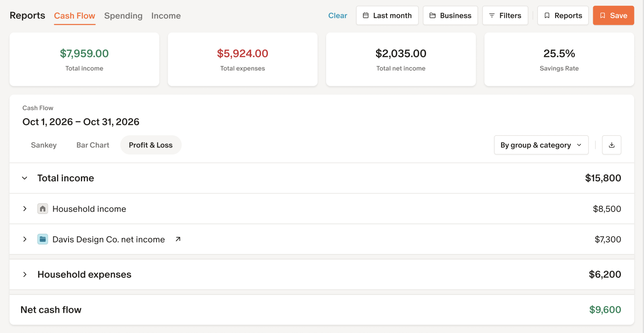
Task: Click the Davis Design Co. folder icon
Action: [x=43, y=239]
